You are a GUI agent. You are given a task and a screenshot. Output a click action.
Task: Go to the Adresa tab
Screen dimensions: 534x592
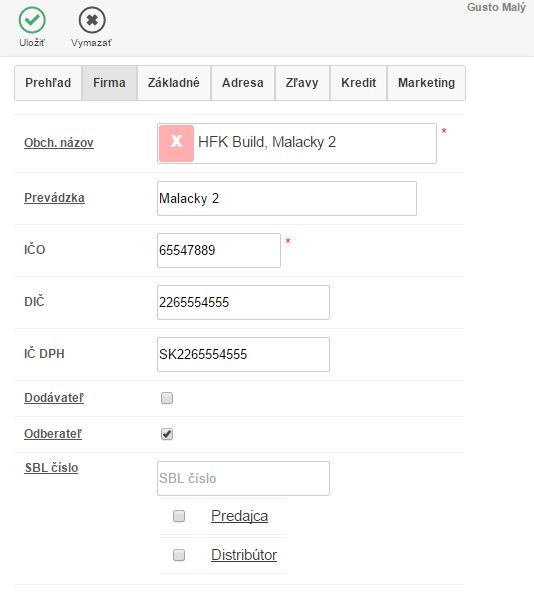[x=243, y=83]
